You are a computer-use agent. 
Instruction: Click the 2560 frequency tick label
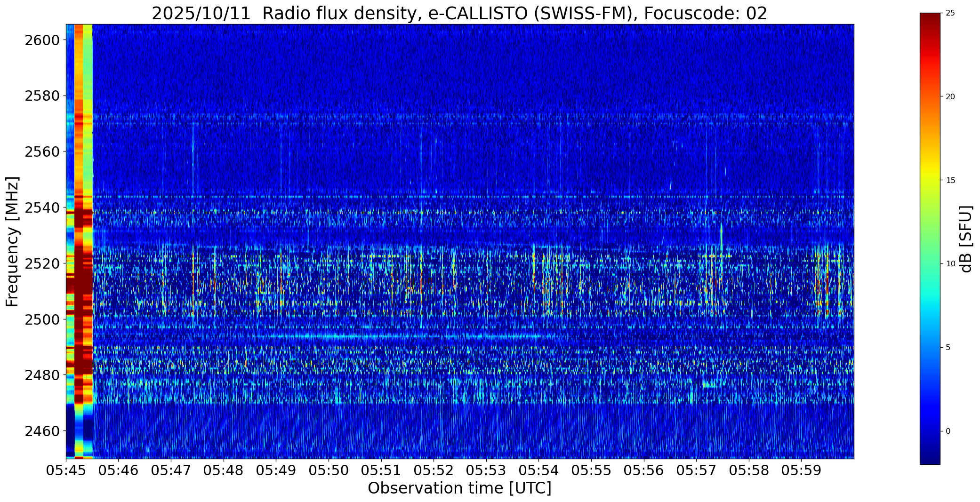[42, 152]
